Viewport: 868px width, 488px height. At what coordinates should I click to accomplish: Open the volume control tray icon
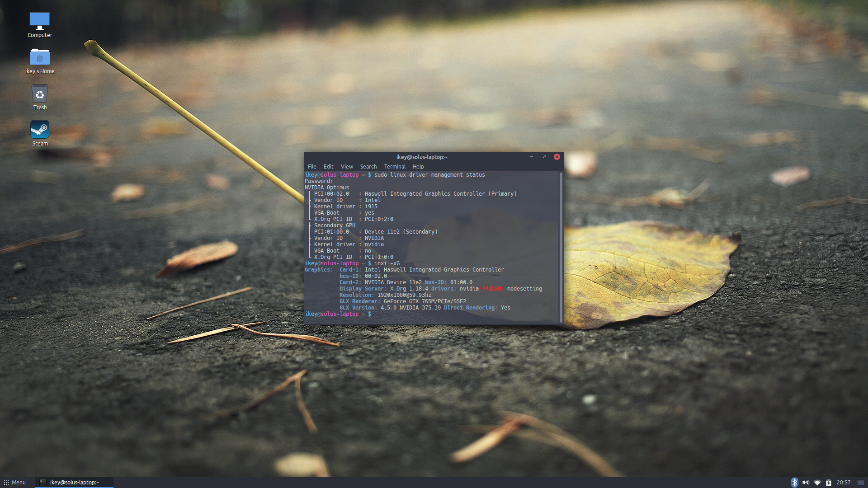tap(806, 483)
